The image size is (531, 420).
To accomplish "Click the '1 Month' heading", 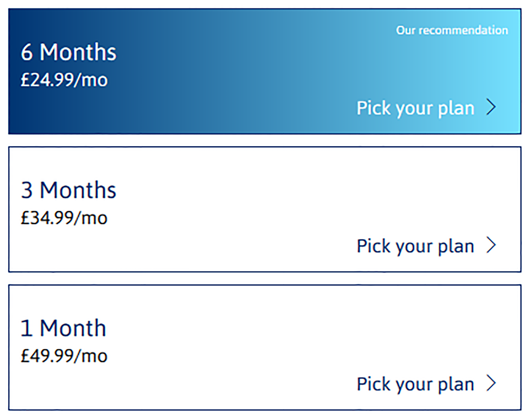I will [63, 328].
